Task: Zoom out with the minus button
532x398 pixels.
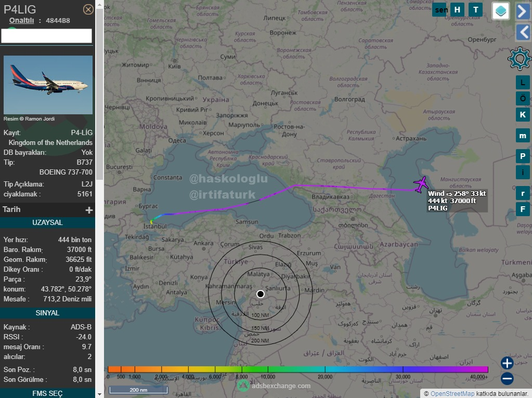Action: point(508,379)
